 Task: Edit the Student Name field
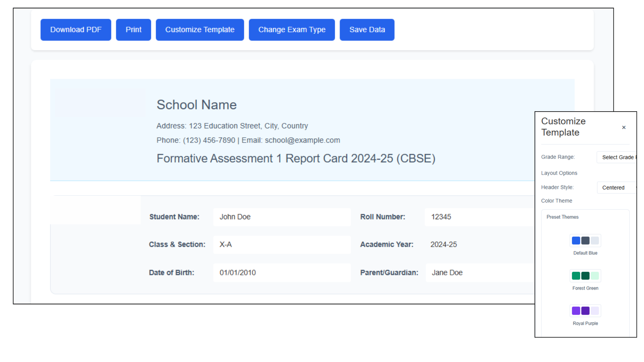282,217
